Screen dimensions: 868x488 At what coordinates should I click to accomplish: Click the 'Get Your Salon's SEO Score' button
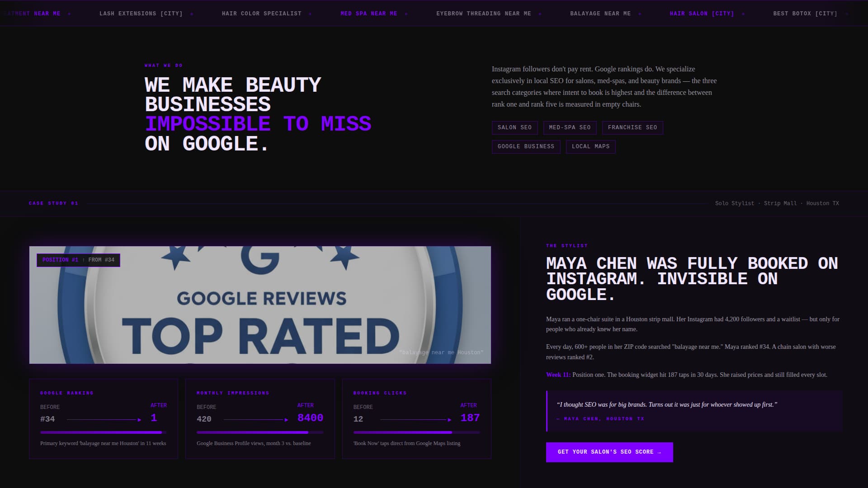click(609, 452)
